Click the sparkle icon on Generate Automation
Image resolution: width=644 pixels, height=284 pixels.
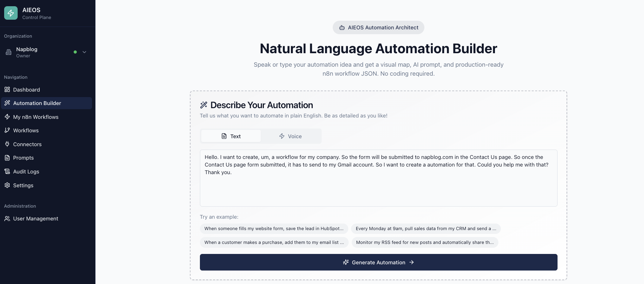346,262
